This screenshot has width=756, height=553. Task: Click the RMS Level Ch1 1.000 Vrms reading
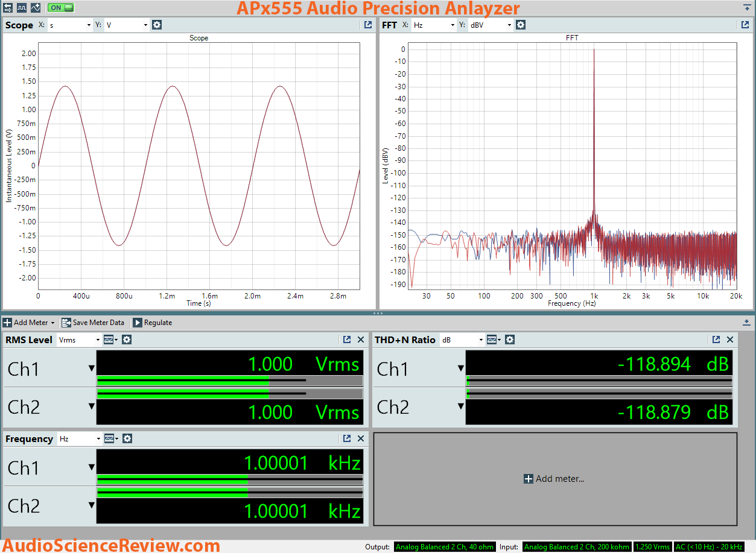[303, 364]
